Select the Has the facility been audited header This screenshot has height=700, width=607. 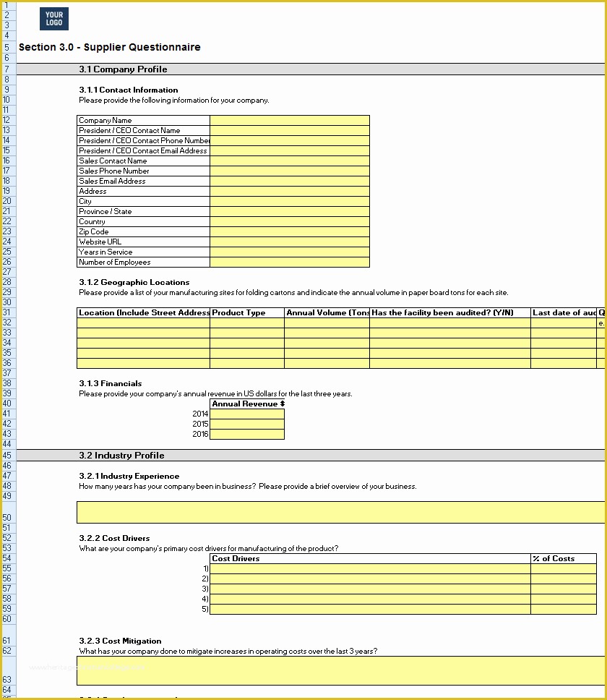tap(450, 312)
